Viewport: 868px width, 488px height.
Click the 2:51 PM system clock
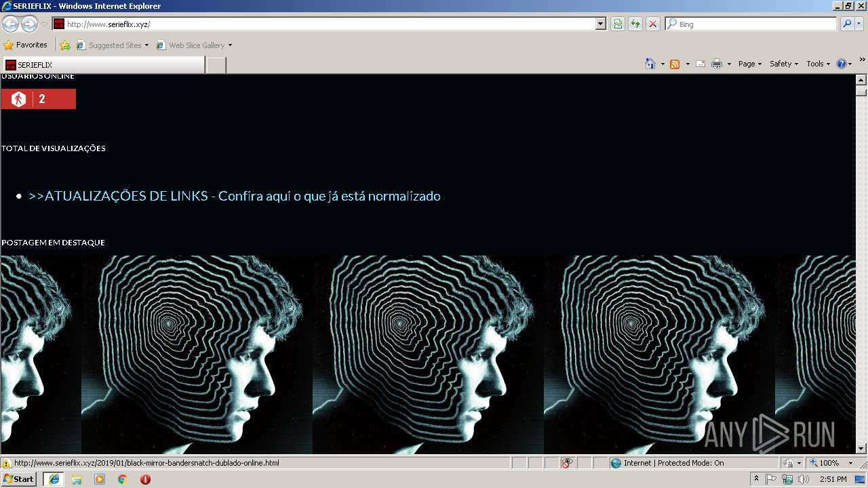[x=833, y=479]
